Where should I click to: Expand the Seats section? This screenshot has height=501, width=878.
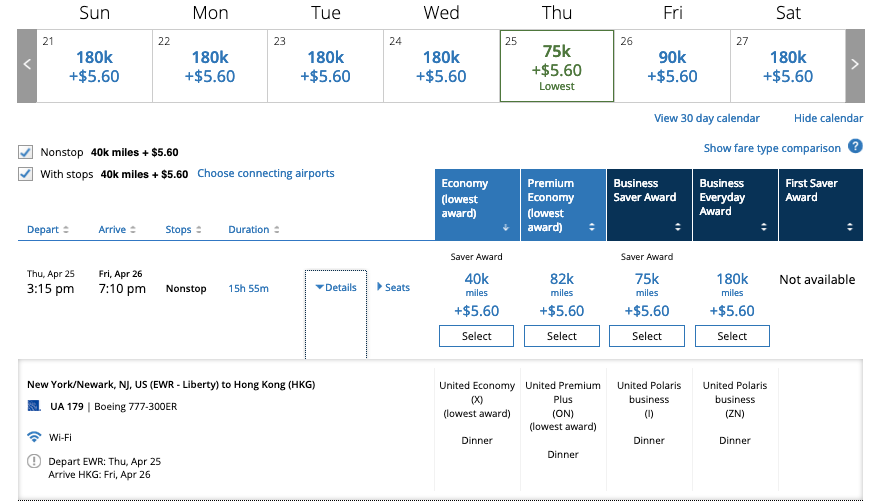(393, 288)
